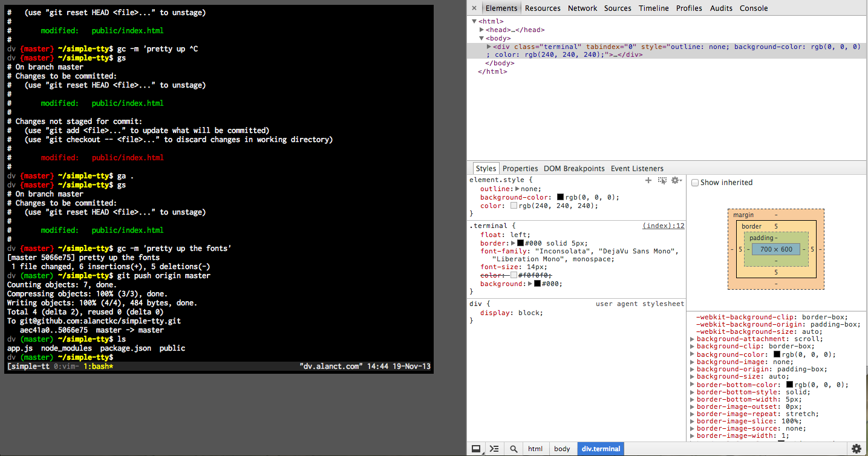Screen dimensions: 868x456
Task: Click the display: block declaration
Action: click(512, 313)
